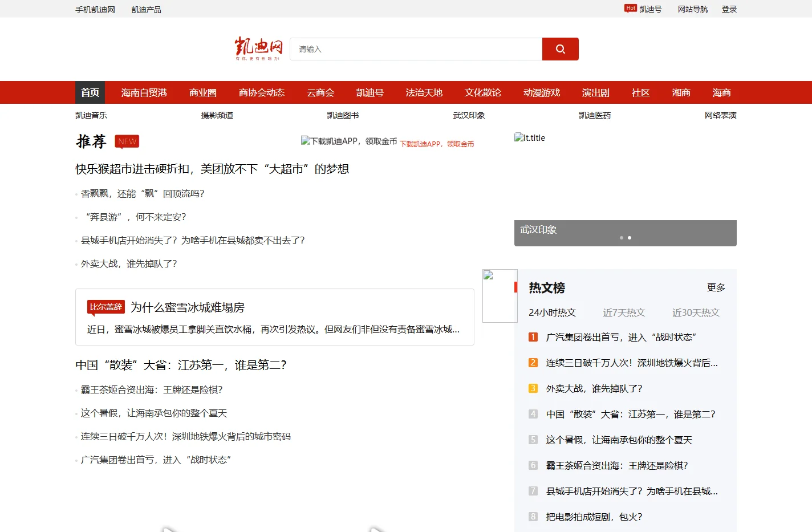Open article 为什么蜜雪冰城难塌房
The height and width of the screenshot is (532, 812).
pos(188,307)
